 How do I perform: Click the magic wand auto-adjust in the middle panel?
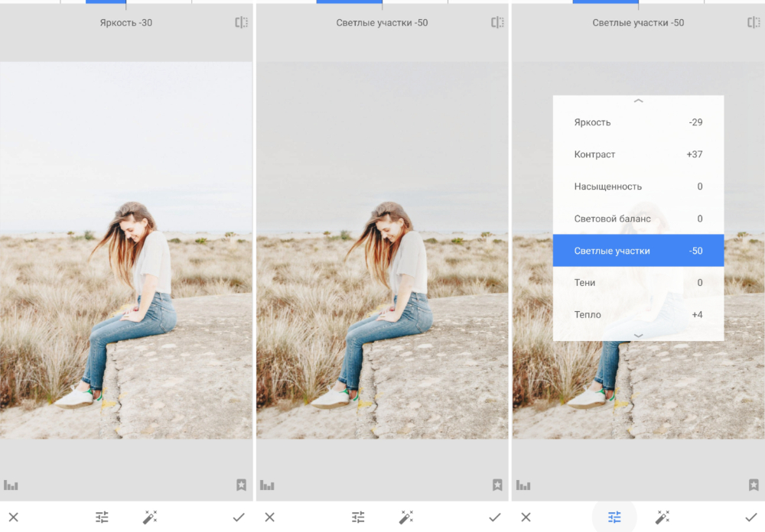pyautogui.click(x=407, y=517)
